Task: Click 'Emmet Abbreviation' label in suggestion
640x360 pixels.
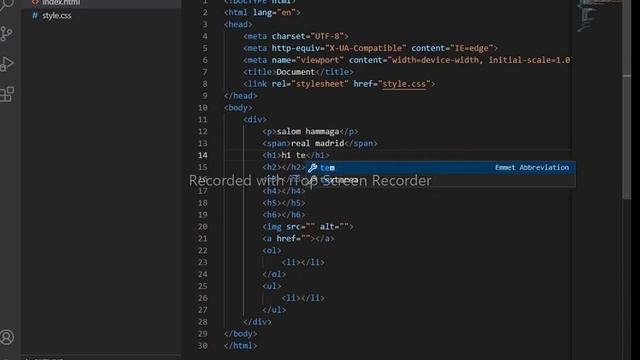Action: point(532,168)
